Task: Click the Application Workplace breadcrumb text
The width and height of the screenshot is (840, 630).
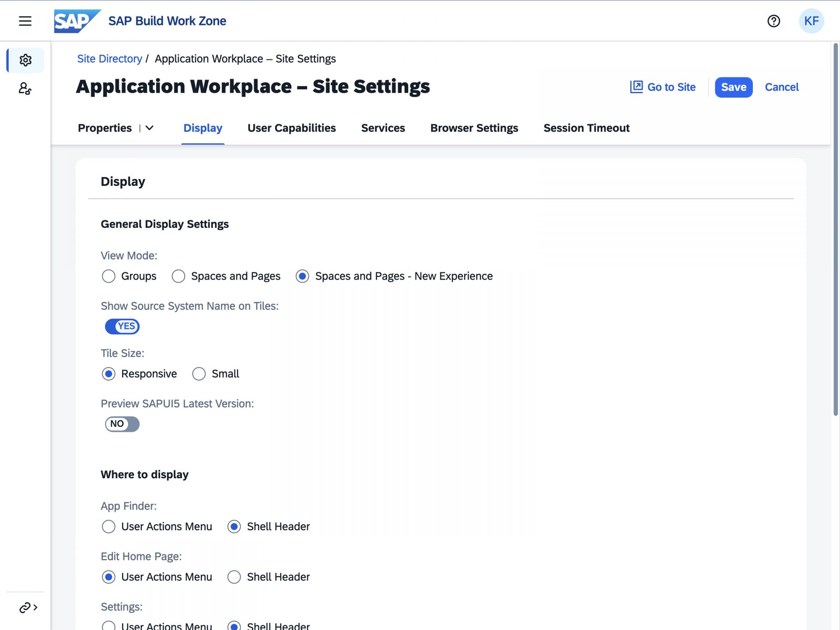Action: pyautogui.click(x=245, y=59)
